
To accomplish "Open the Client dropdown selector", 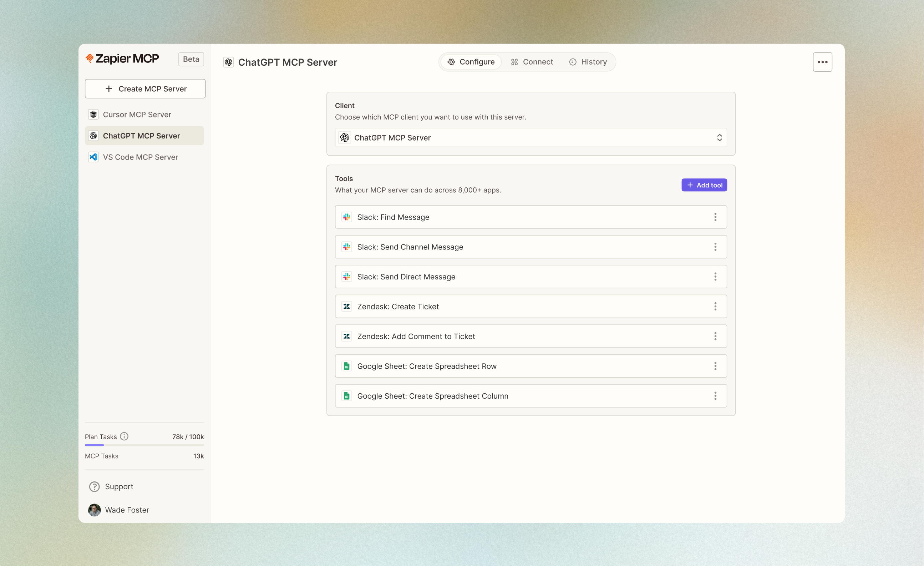I will click(x=530, y=138).
